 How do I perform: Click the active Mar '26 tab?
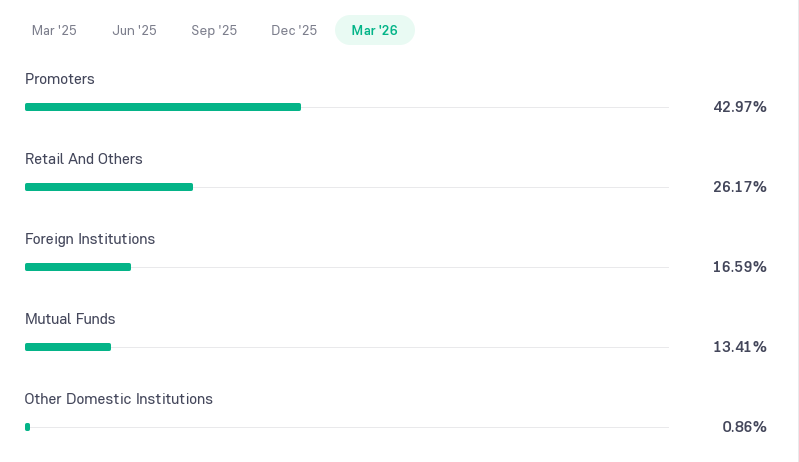click(x=375, y=31)
